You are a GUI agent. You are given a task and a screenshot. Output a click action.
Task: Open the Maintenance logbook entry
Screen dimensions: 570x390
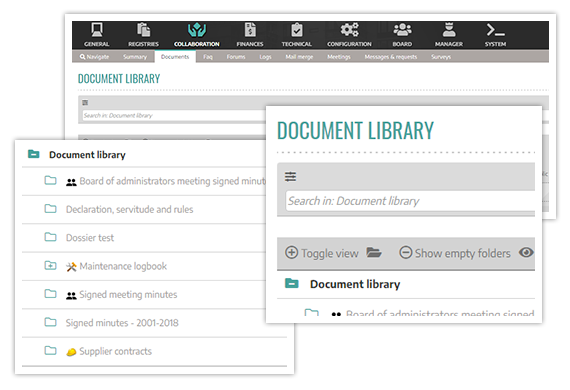pos(123,266)
